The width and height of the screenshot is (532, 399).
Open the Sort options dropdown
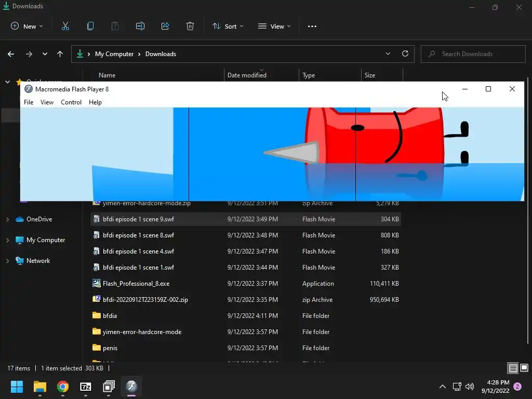228,26
